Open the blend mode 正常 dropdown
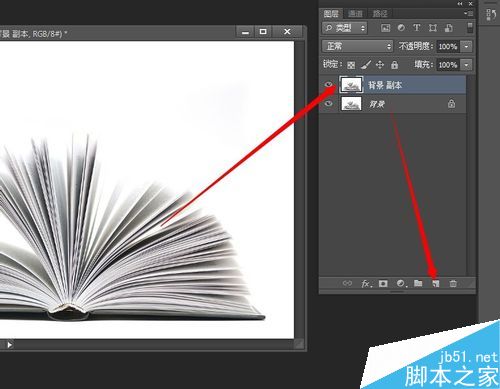The height and width of the screenshot is (389, 500). (358, 46)
